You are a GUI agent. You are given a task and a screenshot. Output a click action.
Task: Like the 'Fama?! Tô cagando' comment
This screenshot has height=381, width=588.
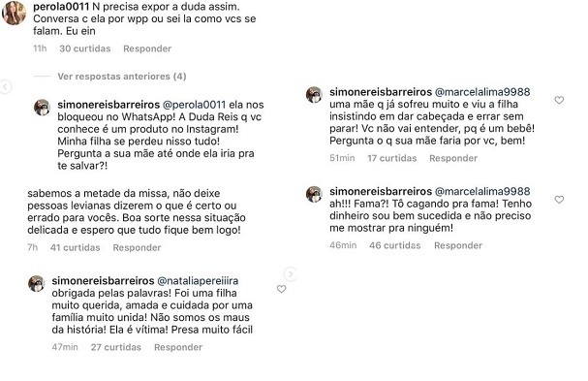click(559, 200)
